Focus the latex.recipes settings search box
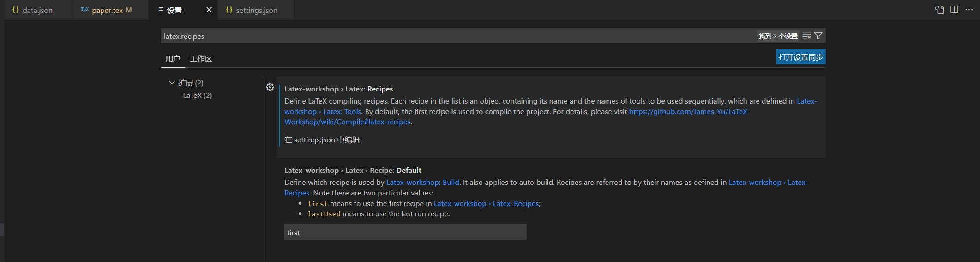This screenshot has width=980, height=262. point(457,36)
